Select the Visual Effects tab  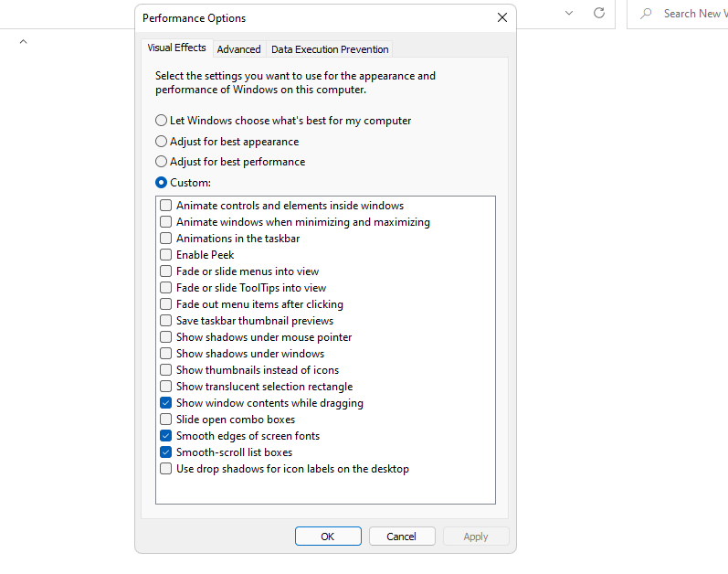176,48
